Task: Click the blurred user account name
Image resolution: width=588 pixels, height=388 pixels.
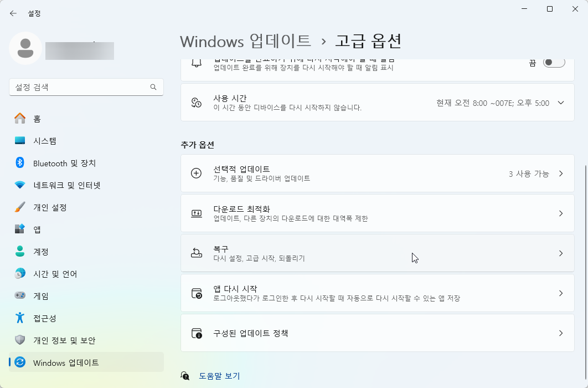Action: point(80,50)
